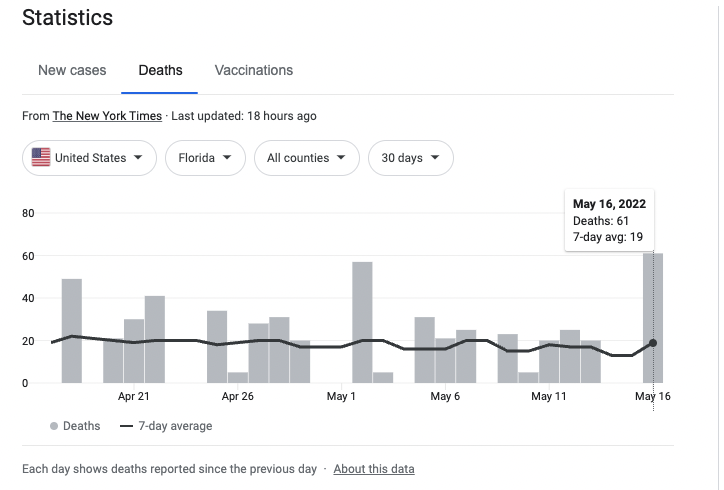Viewport: 724px width, 490px height.
Task: Click the arrow beside United States
Action: pos(138,157)
